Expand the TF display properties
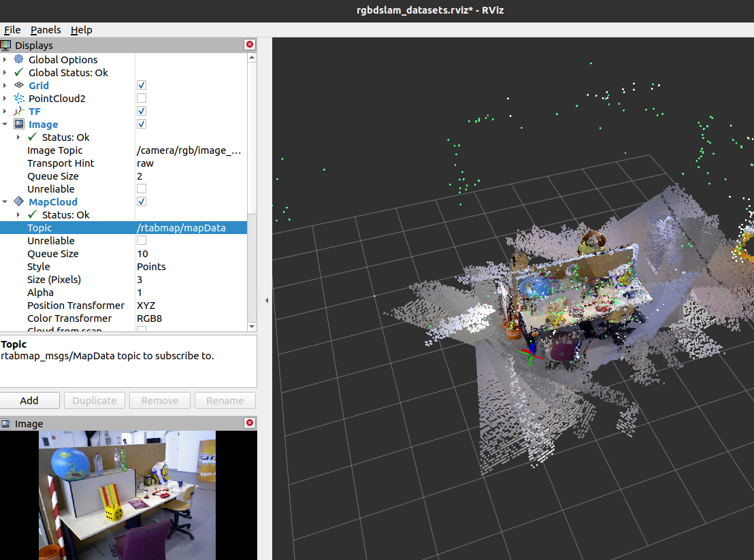754x560 pixels. (x=5, y=111)
